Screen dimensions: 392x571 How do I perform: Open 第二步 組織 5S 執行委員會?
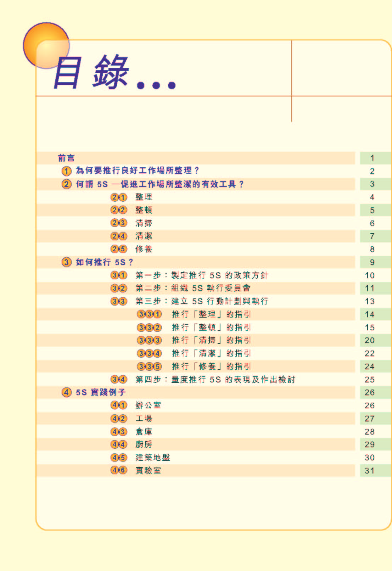coord(193,288)
